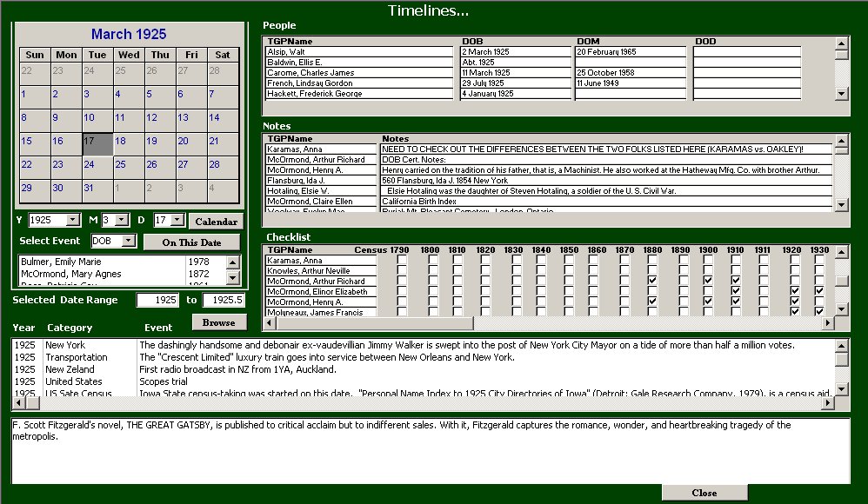Click the Calendar button
Screen dimensions: 868x504
pyautogui.click(x=216, y=222)
